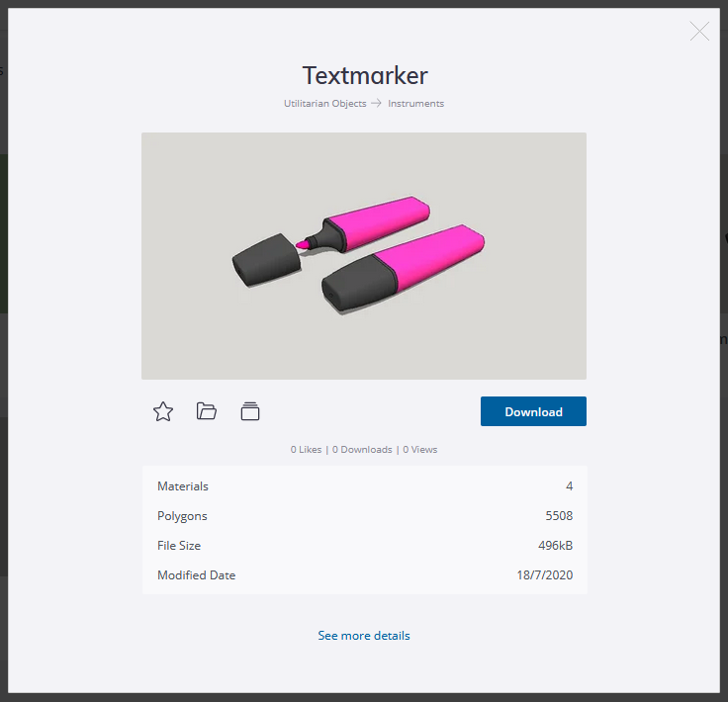Image resolution: width=728 pixels, height=702 pixels.
Task: Open the See more details link
Action: tap(364, 635)
